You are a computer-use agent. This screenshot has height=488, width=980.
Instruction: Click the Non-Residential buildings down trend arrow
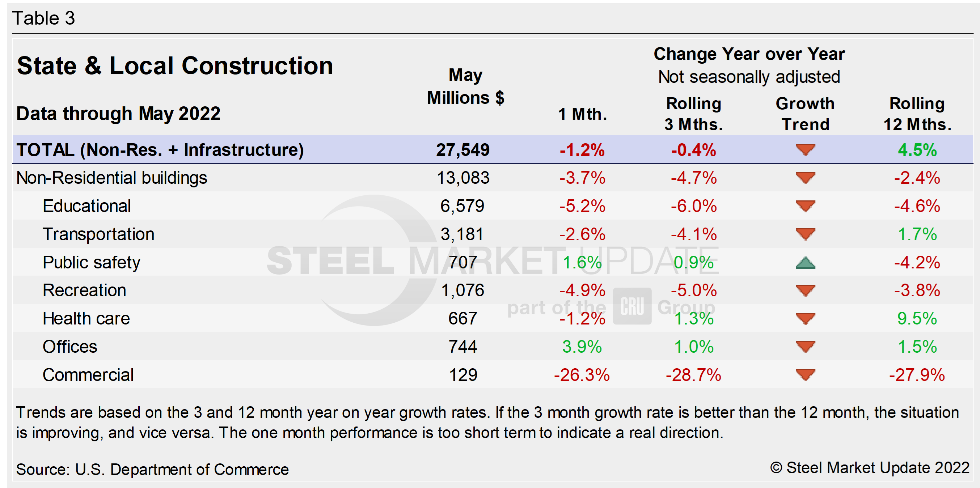(x=805, y=178)
